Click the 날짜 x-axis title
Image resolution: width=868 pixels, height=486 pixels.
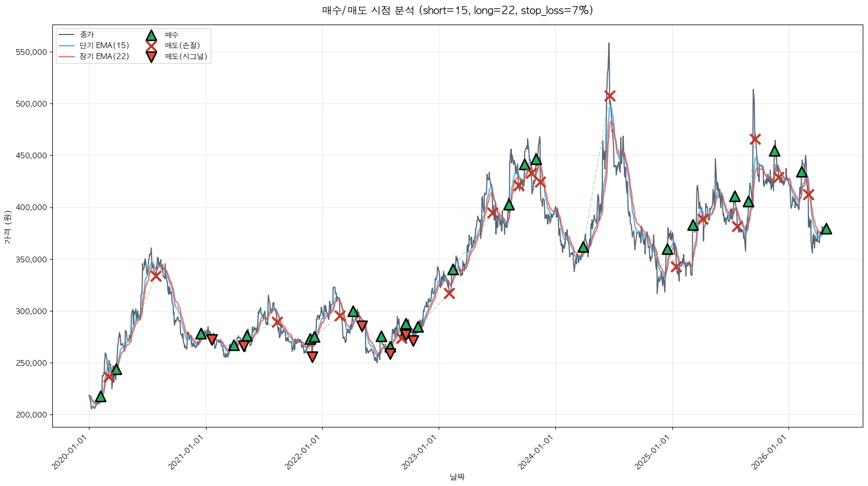[457, 477]
